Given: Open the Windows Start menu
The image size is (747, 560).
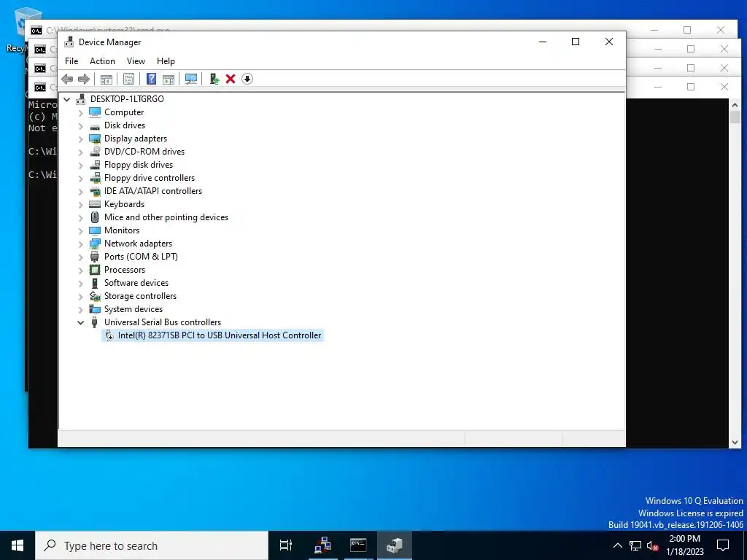Looking at the screenshot, I should pos(18,545).
